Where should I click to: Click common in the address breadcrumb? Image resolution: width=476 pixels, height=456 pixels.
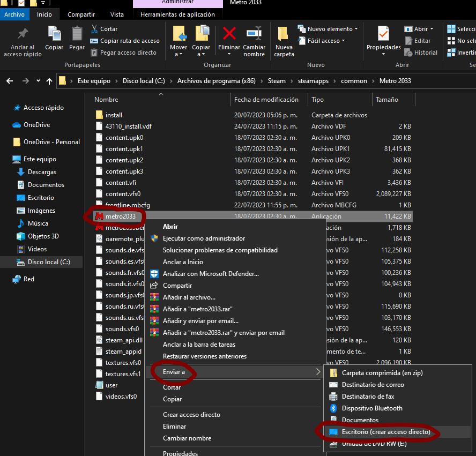point(354,81)
